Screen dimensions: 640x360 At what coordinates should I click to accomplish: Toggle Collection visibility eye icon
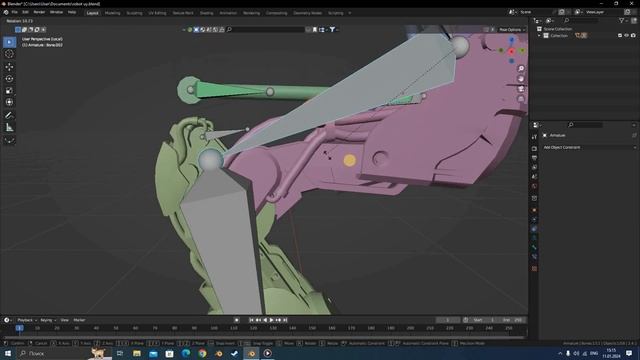pos(627,36)
